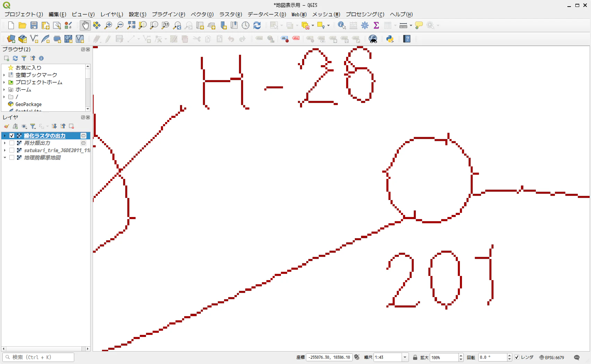Open Layer Styling panel brush icon
The width and height of the screenshot is (591, 364).
7,126
